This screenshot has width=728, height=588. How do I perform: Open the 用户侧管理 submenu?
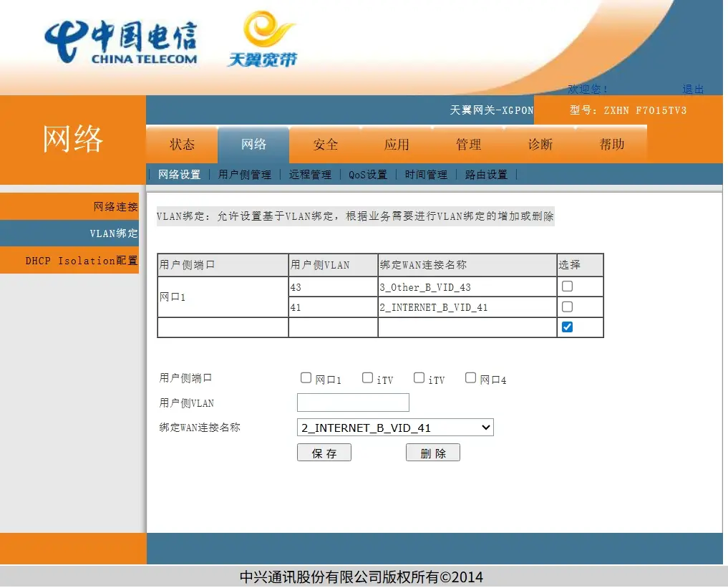pos(245,175)
